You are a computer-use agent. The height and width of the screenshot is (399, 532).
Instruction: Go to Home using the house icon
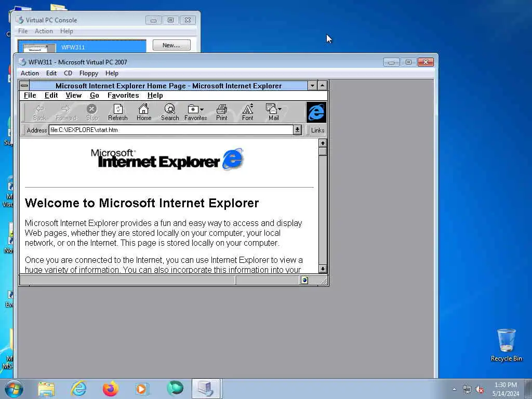tap(144, 112)
